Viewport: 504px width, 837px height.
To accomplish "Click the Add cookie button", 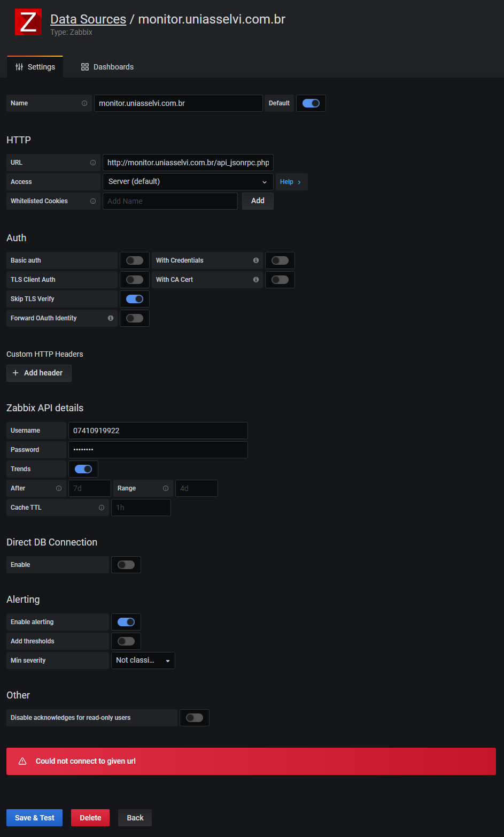I will [258, 201].
